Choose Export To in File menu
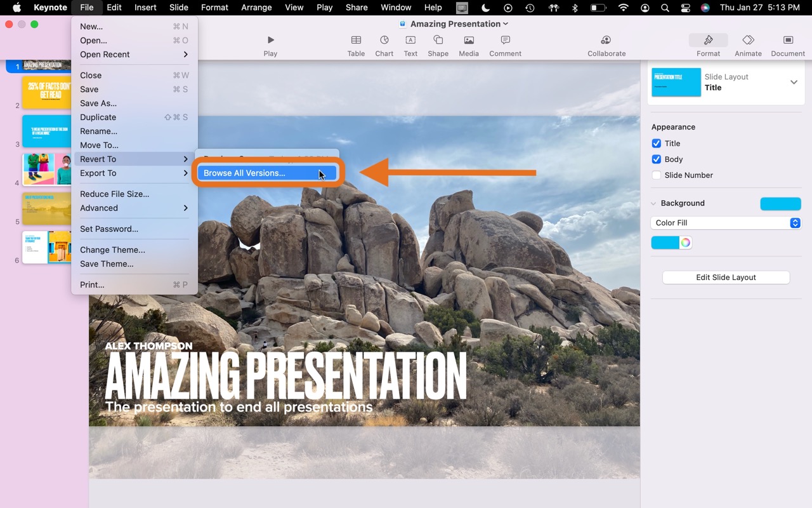Screen dimensions: 812x508 click(x=98, y=173)
